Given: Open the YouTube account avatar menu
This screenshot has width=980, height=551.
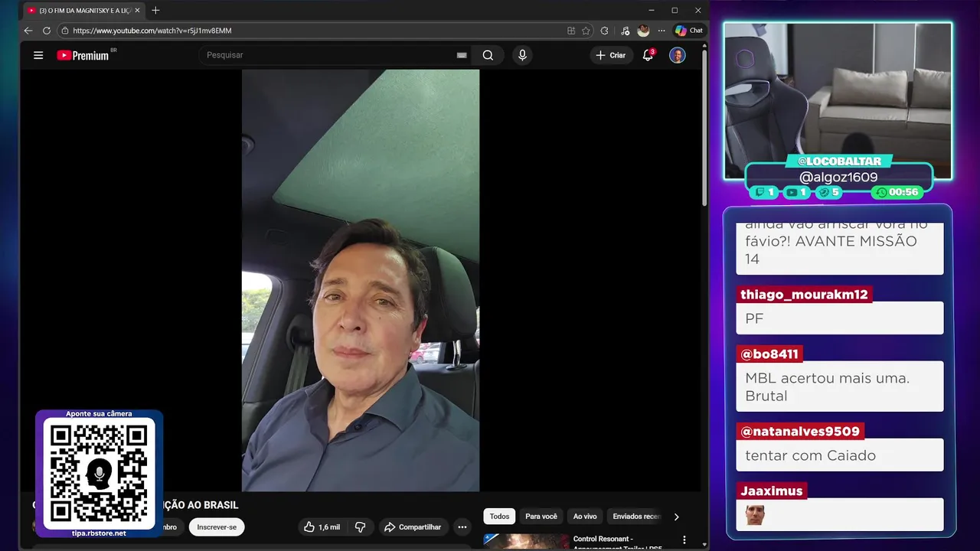Looking at the screenshot, I should [677, 55].
